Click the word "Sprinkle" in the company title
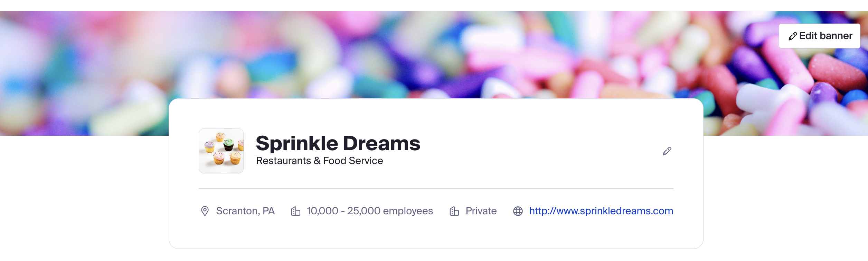The height and width of the screenshot is (261, 868). tap(296, 143)
